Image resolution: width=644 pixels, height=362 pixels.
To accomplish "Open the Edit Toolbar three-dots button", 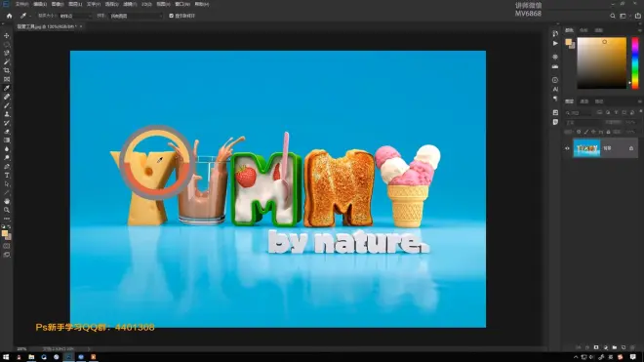I will point(7,219).
